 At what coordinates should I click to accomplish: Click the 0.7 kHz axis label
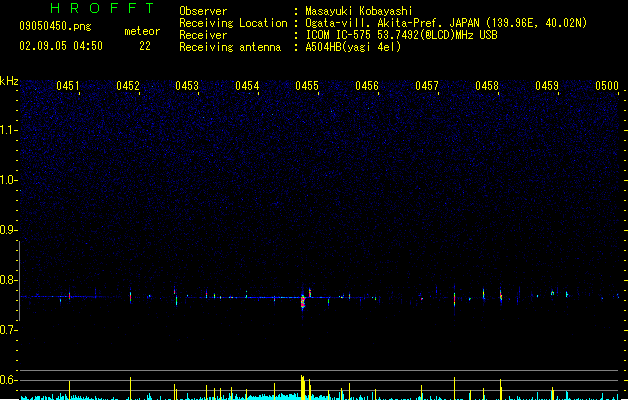point(8,330)
